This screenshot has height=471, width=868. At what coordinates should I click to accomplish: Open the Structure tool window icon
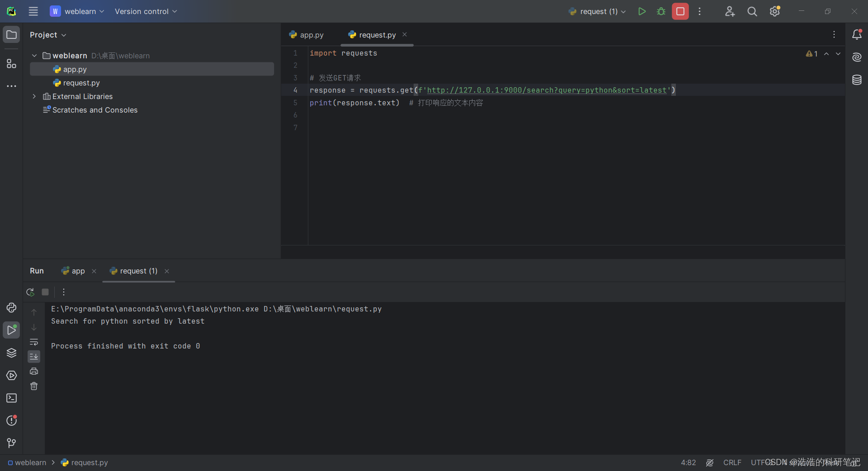pos(11,64)
